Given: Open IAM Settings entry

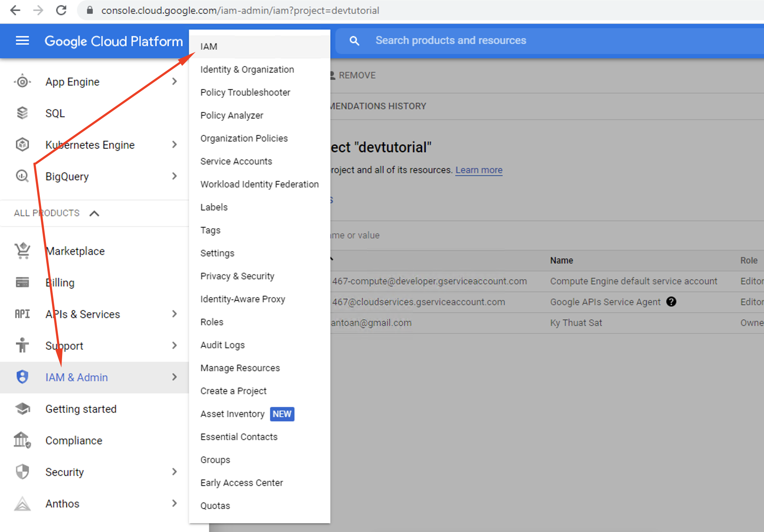Looking at the screenshot, I should coord(260,253).
